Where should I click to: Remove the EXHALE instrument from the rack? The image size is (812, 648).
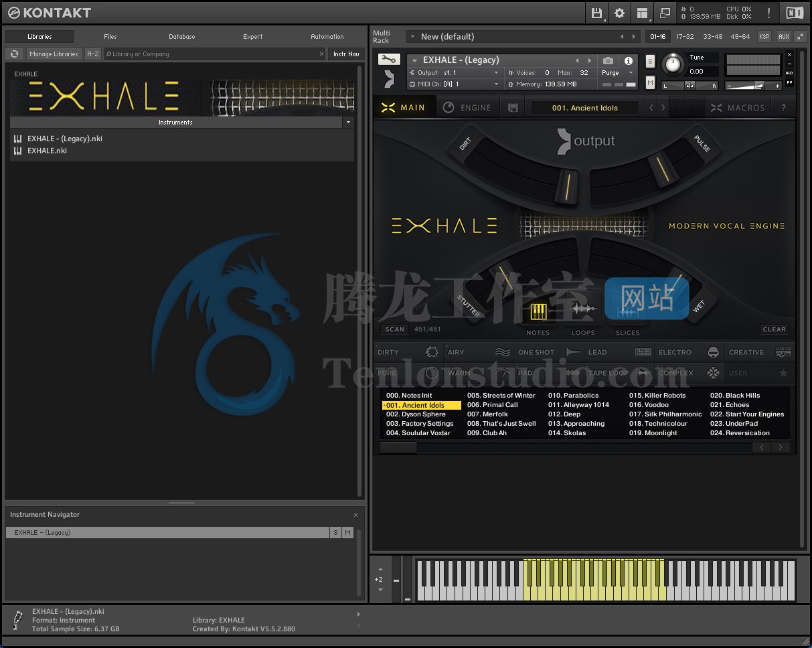click(790, 55)
